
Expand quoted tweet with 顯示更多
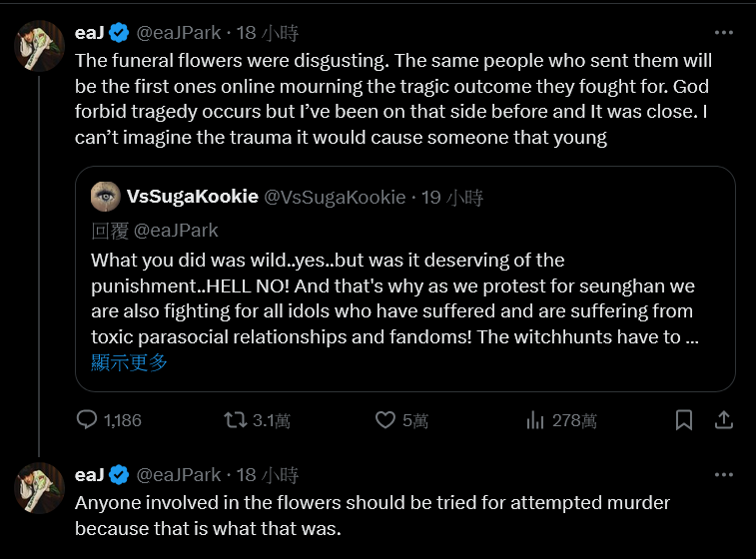click(x=129, y=362)
